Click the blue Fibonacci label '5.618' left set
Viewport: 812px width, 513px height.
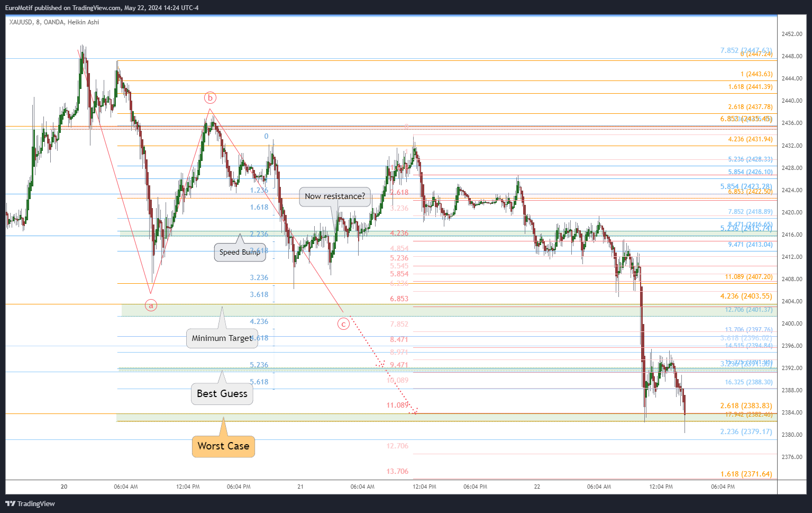[x=259, y=382]
